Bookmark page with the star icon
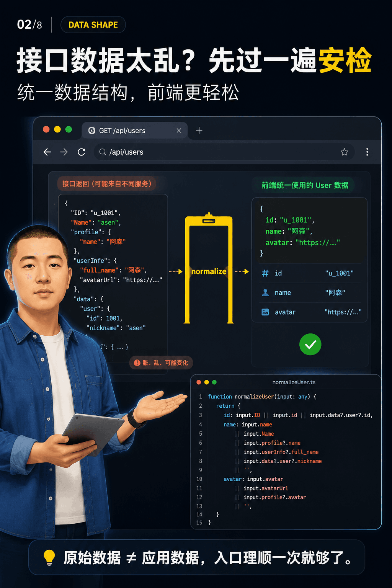392x588 pixels. [345, 152]
